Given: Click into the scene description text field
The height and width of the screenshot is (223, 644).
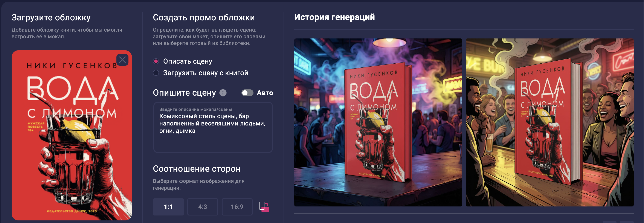Looking at the screenshot, I should [213, 127].
